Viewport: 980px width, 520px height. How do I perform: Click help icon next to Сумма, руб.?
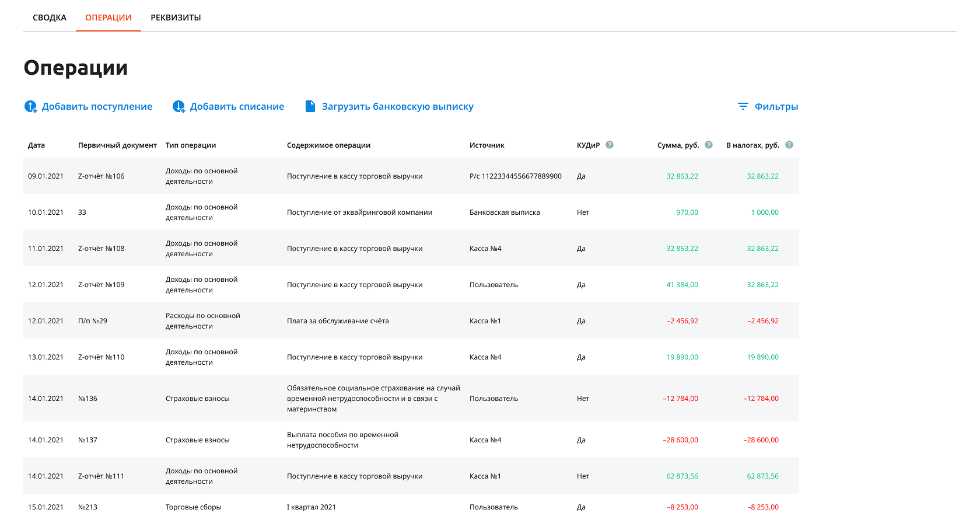coord(709,145)
